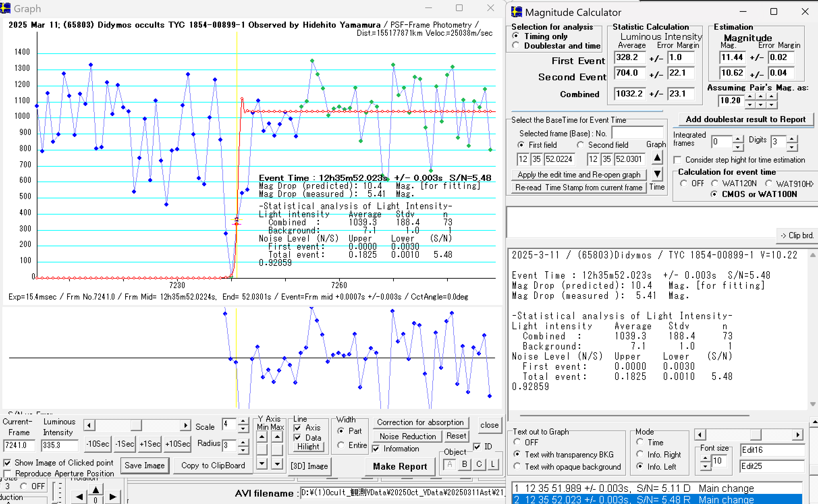Click Time down arrow in BaseTime panel
Screen dimensions: 818x504
point(657,174)
